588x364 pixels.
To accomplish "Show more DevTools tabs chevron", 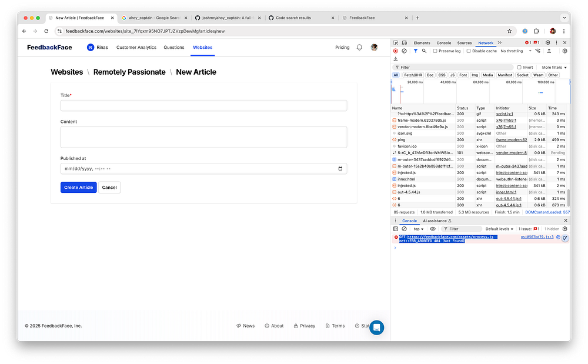I will point(500,43).
